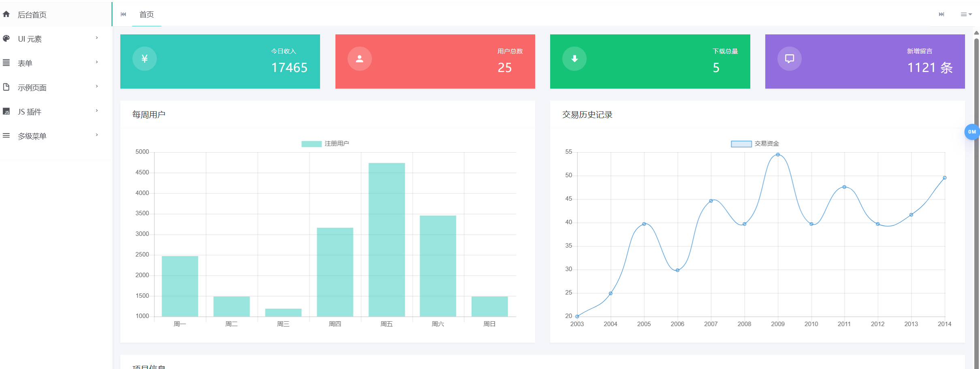Expand the 表单 submenu chevron

tap(97, 62)
